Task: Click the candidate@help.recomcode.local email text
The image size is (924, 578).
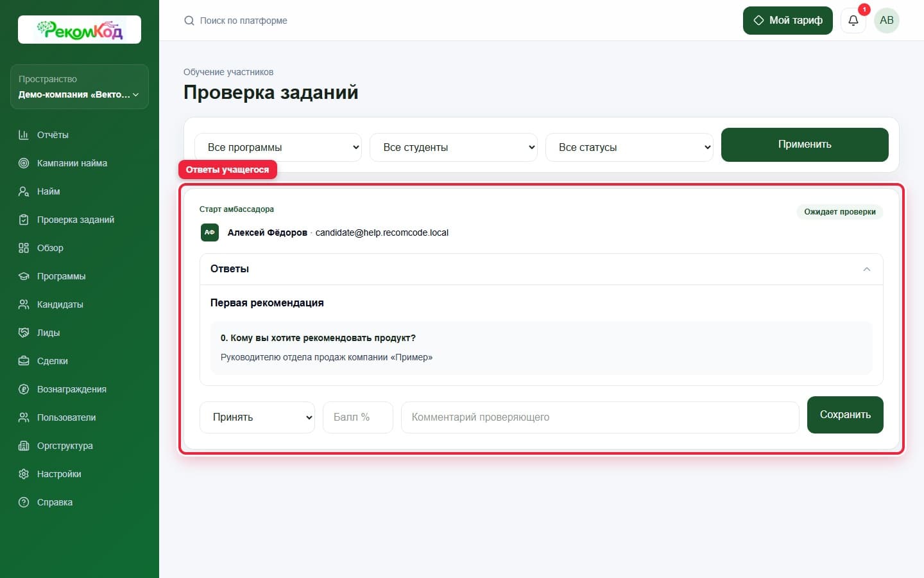Action: [x=382, y=232]
